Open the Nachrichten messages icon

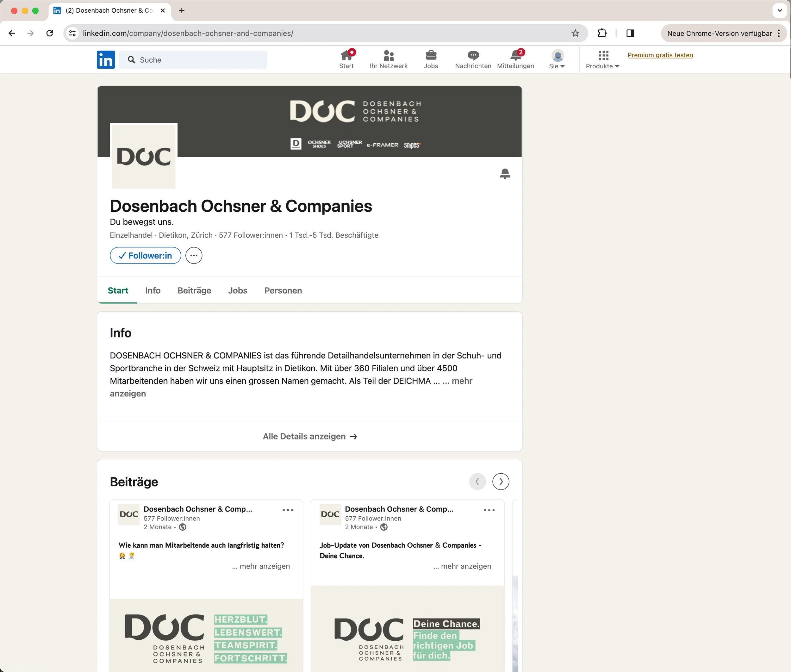[473, 56]
